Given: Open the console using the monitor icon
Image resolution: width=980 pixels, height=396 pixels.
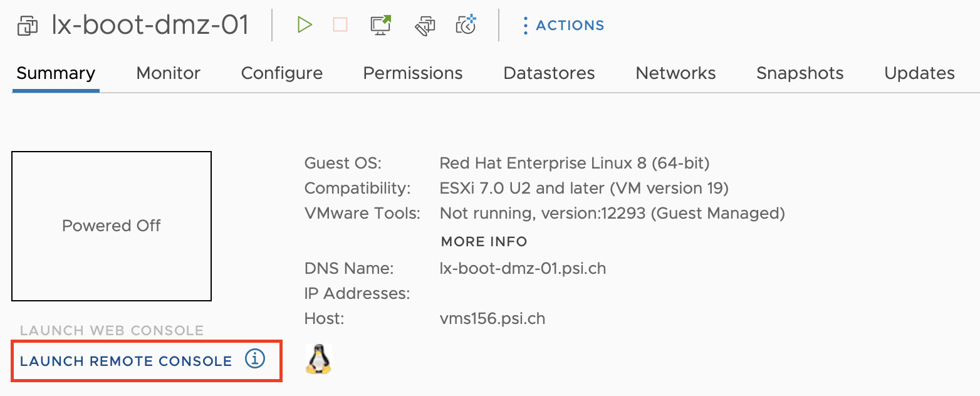Looking at the screenshot, I should click(381, 25).
